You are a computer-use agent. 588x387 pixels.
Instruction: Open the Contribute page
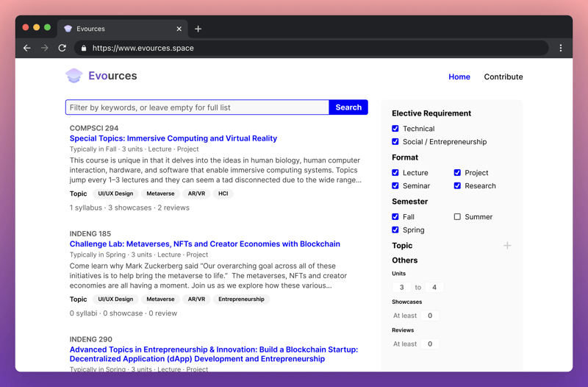(x=503, y=77)
